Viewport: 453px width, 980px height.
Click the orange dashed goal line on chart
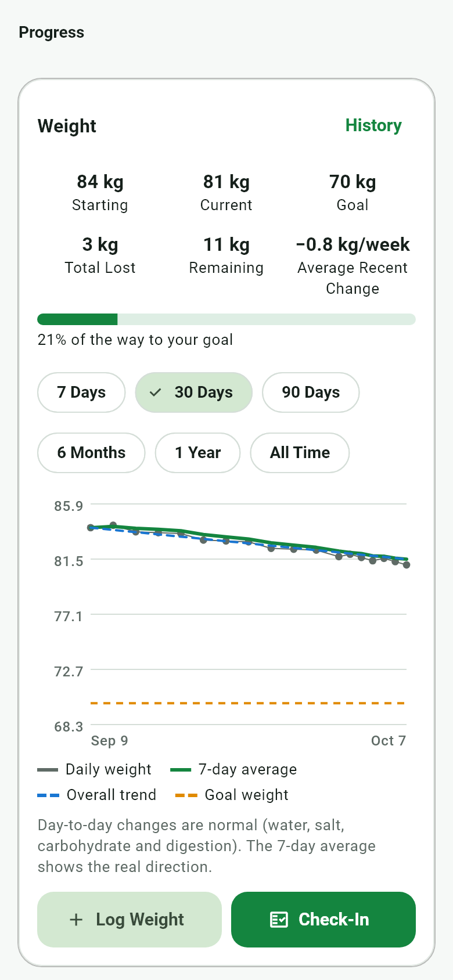(x=247, y=703)
